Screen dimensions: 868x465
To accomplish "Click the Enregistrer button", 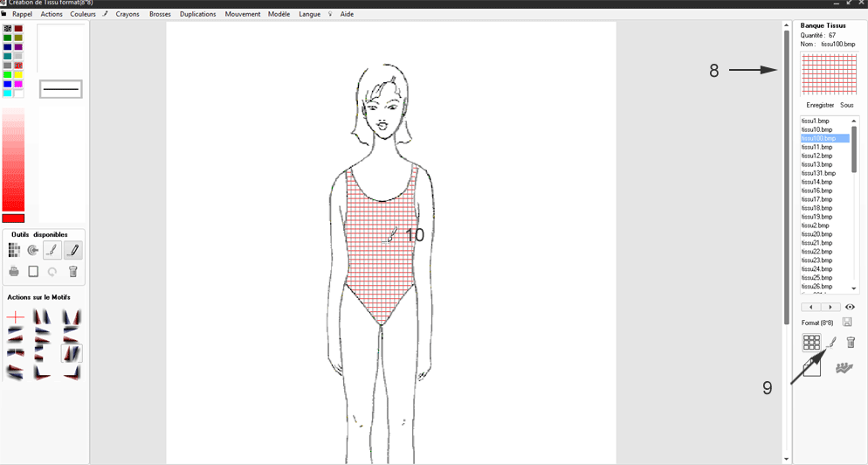I will point(819,105).
